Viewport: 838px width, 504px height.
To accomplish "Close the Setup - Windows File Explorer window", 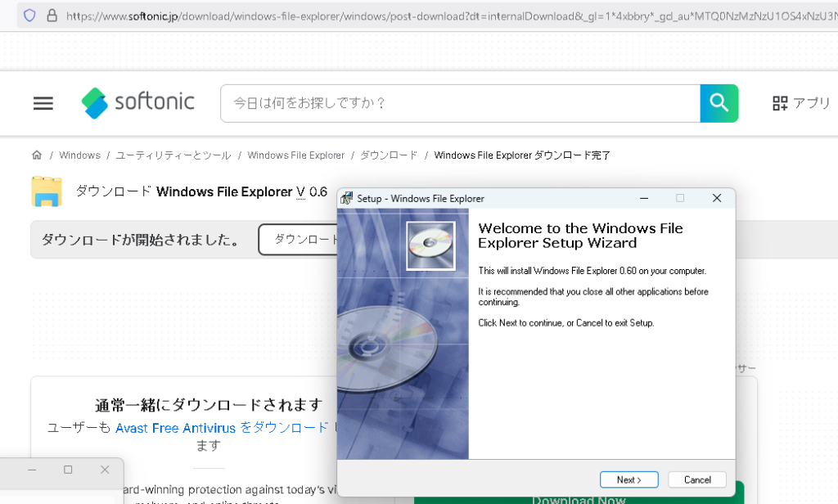I will (717, 198).
